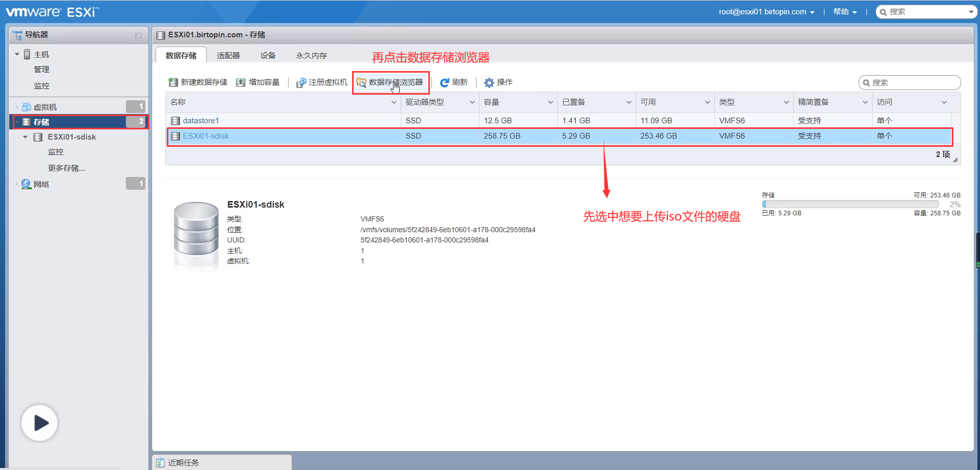Click the storage title bar icon
Screen dimensions: 980x470
pos(161,35)
